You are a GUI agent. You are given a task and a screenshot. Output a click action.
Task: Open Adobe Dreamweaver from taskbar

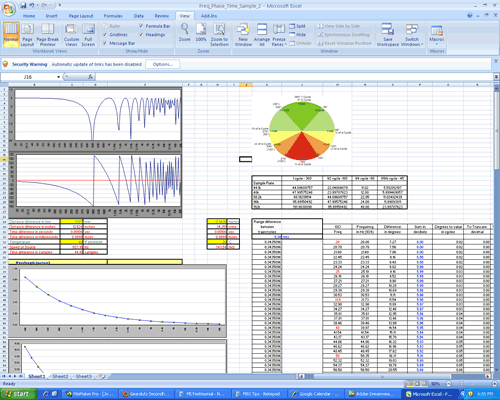click(x=372, y=394)
